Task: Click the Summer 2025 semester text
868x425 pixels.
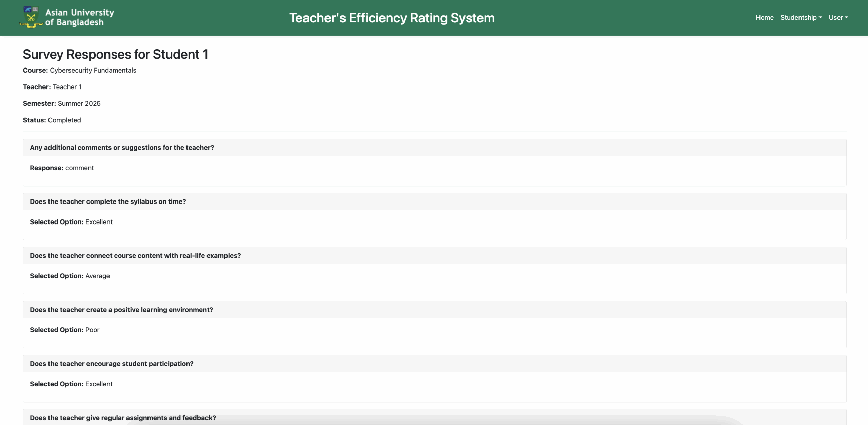Action: point(79,103)
